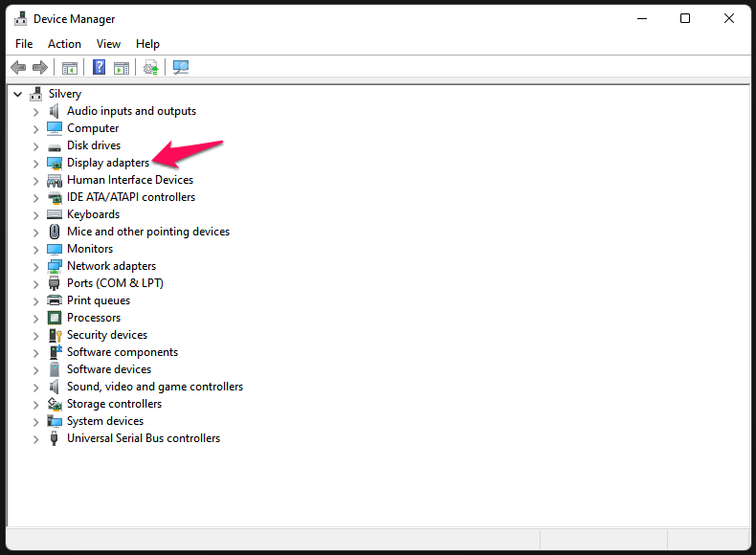Viewport: 756px width, 555px height.
Task: Click the Mice and other pointing devices icon
Action: pyautogui.click(x=55, y=232)
